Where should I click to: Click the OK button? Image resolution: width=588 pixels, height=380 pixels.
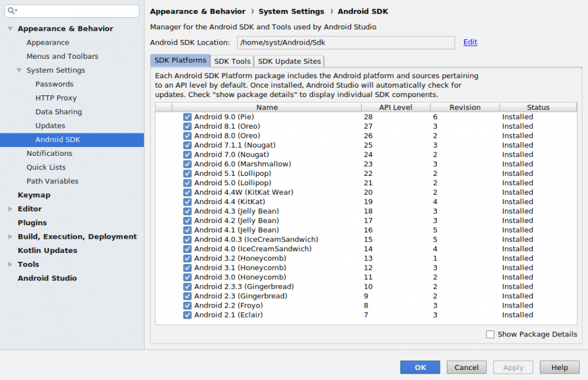pyautogui.click(x=420, y=368)
